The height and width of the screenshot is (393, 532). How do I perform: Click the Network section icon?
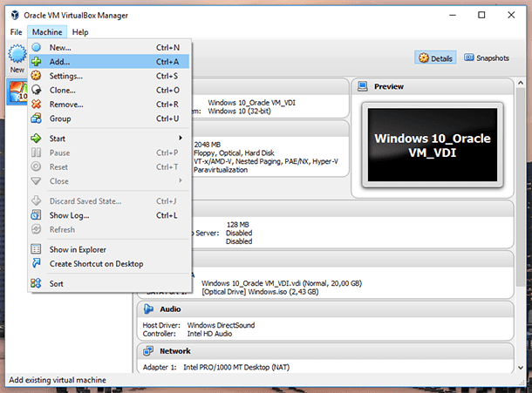(x=148, y=351)
